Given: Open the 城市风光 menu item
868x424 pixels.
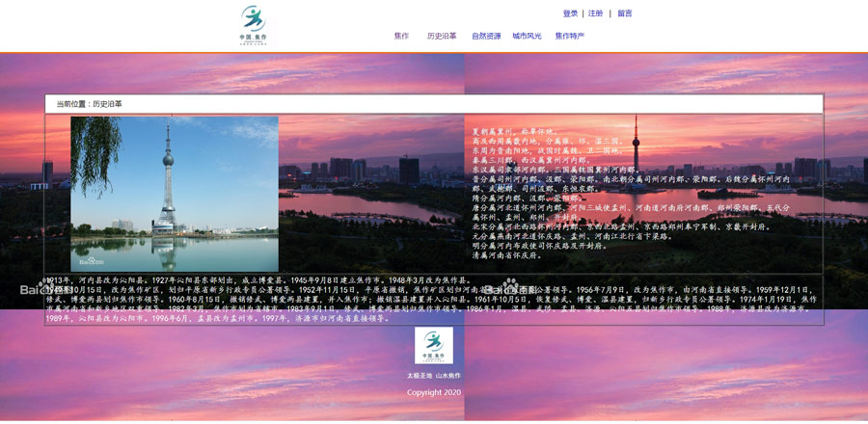Looking at the screenshot, I should click(527, 36).
